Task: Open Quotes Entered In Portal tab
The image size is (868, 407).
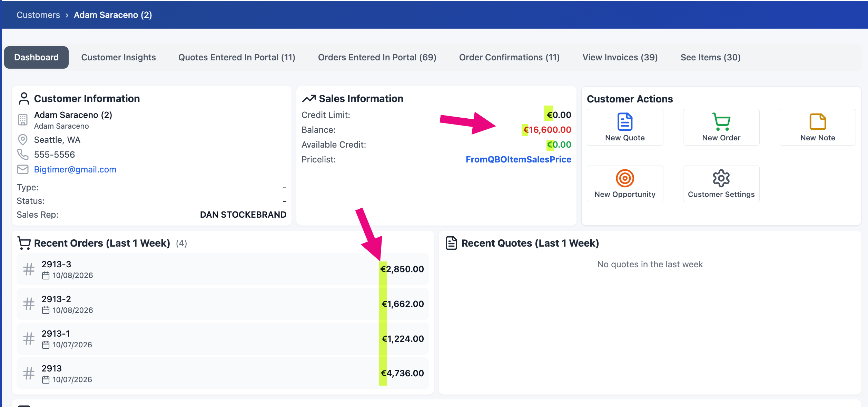Action: 237,57
